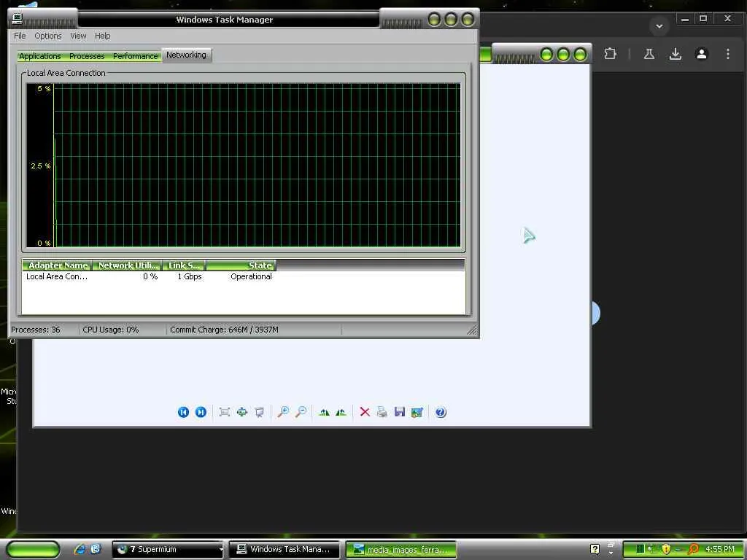Open Task Manager Help menu

[102, 36]
